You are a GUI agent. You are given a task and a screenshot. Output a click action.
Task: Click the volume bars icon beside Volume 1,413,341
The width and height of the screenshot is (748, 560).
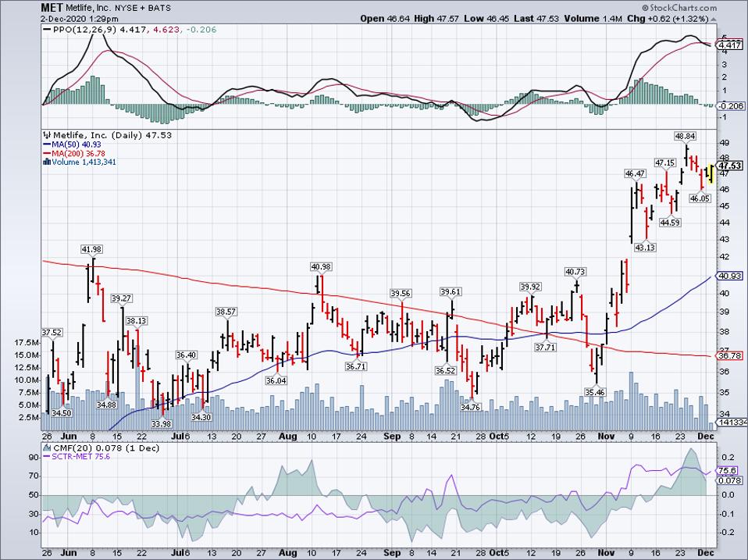click(47, 162)
